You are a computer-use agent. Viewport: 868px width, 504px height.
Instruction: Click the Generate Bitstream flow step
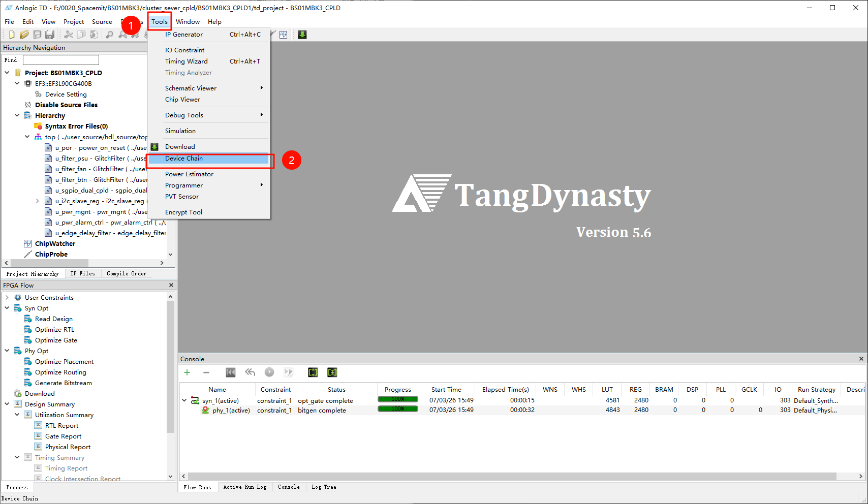[64, 383]
